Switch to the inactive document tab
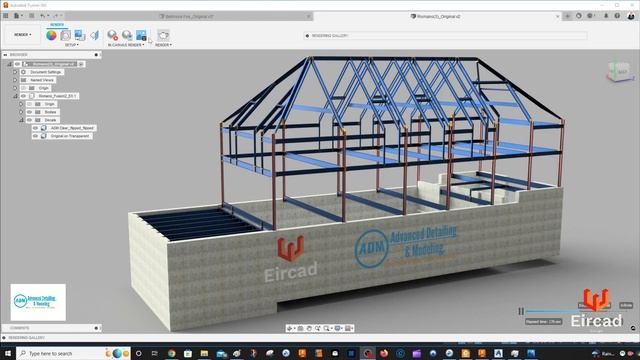The height and width of the screenshot is (360, 640). [x=186, y=16]
